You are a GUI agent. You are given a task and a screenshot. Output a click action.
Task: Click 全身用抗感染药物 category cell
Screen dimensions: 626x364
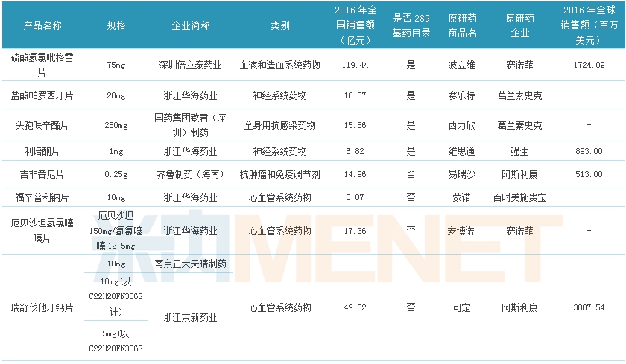pyautogui.click(x=280, y=125)
